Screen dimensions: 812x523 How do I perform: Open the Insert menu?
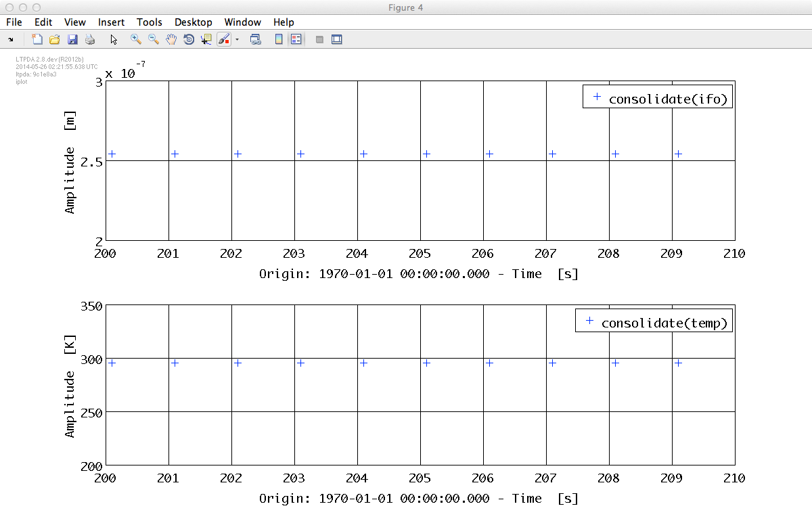[111, 22]
